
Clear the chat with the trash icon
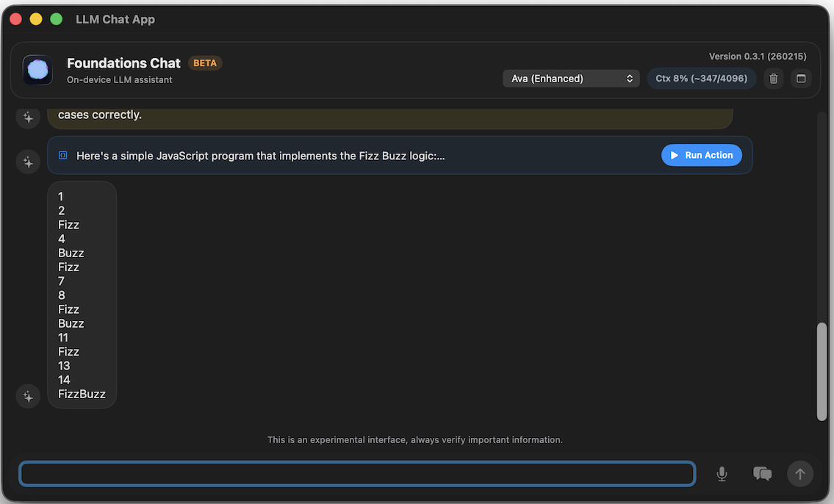773,78
